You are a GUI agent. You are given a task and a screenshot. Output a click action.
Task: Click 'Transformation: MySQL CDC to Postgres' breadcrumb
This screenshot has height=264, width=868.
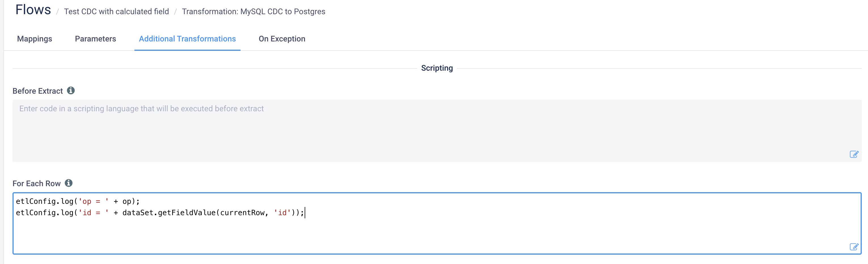pos(253,11)
